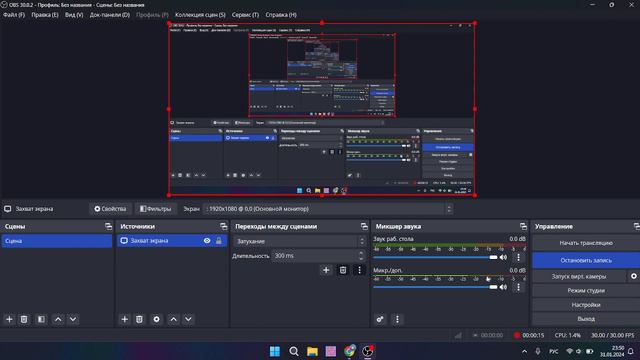Open Mic/Aux channel options menu
Screen dimensions: 640x360
[518, 287]
